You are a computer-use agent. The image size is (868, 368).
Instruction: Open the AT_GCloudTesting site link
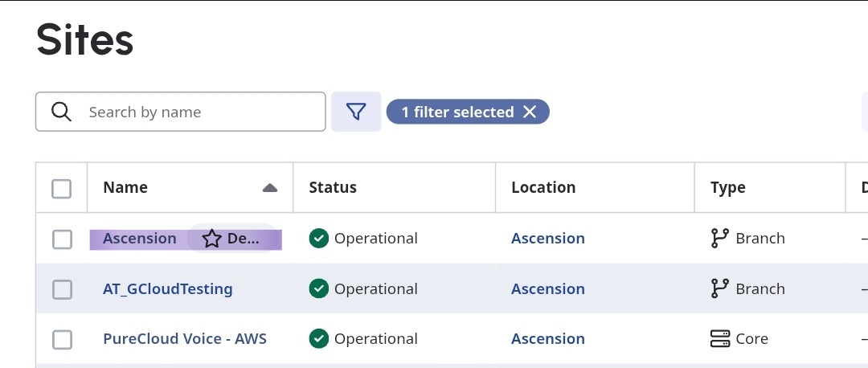[x=168, y=289]
